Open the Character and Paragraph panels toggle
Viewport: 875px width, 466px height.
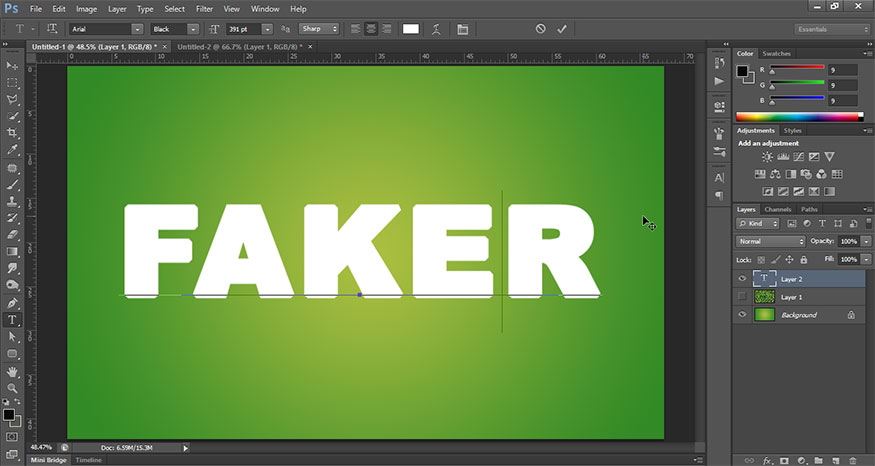[463, 30]
